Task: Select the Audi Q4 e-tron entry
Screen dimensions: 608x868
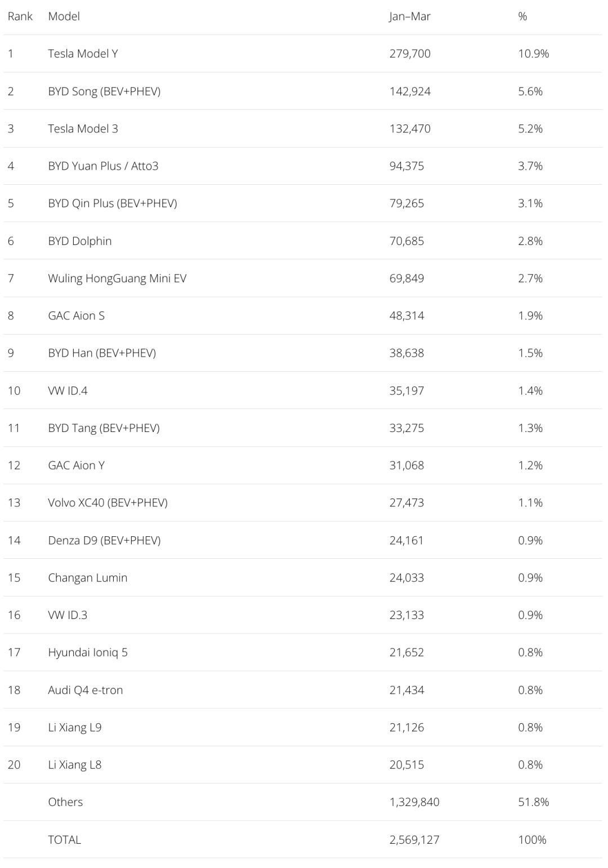Action: 85,690
